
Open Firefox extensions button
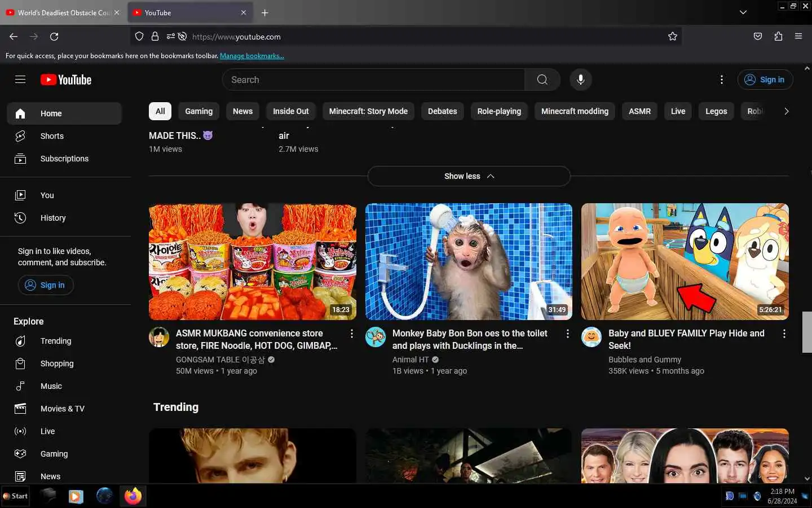(778, 36)
